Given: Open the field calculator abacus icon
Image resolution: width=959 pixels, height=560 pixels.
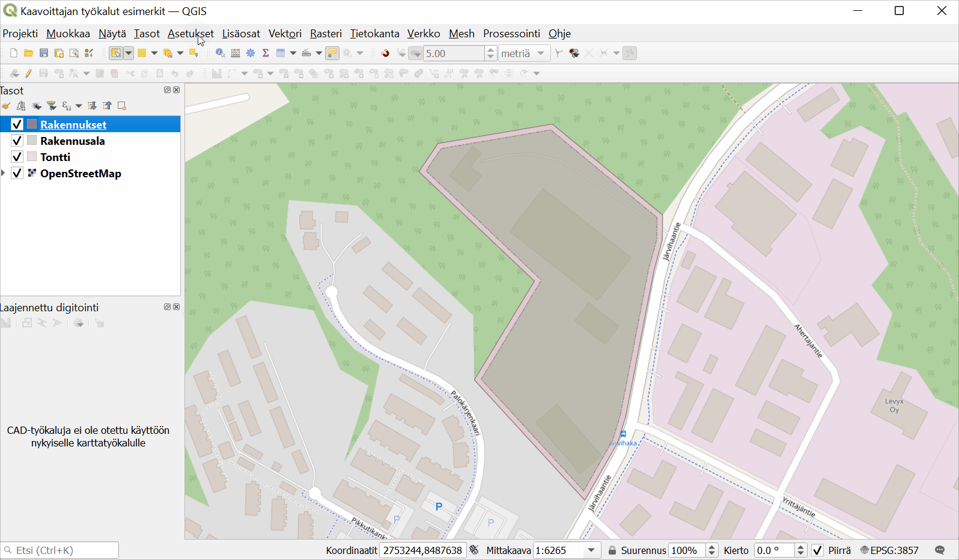Looking at the screenshot, I should pyautogui.click(x=236, y=53).
